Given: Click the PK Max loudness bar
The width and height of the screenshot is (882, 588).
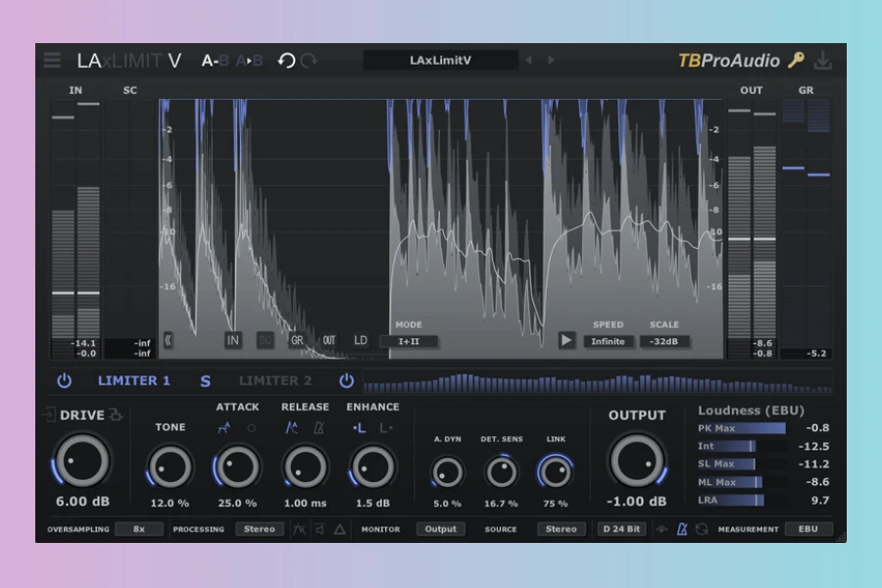Looking at the screenshot, I should 742,428.
